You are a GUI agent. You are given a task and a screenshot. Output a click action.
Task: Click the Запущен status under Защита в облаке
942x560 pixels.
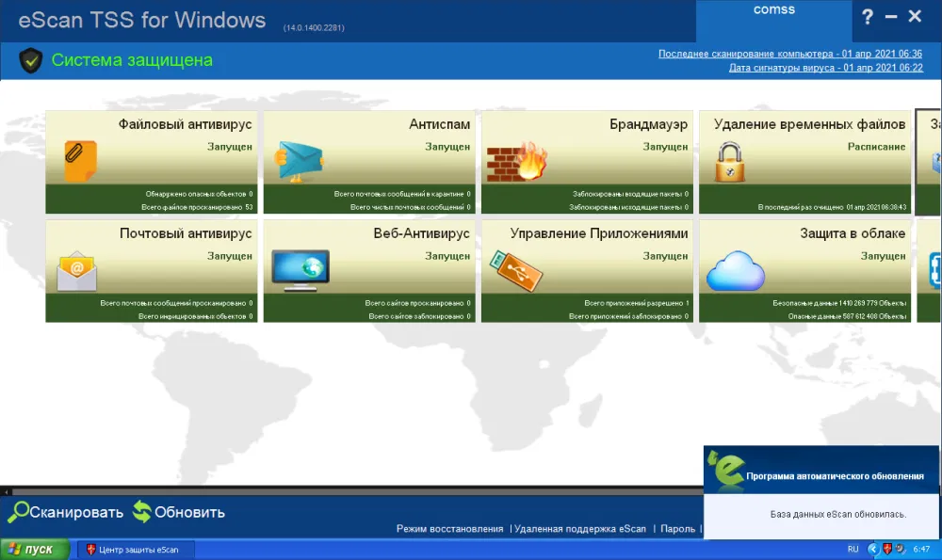(x=884, y=256)
